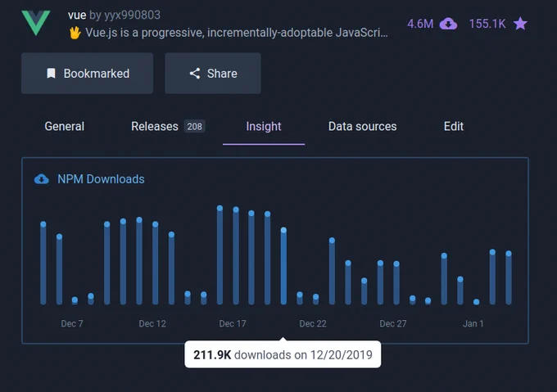Viewport: 557px width, 392px height.
Task: Click the 208 releases count badge
Action: pyautogui.click(x=195, y=126)
